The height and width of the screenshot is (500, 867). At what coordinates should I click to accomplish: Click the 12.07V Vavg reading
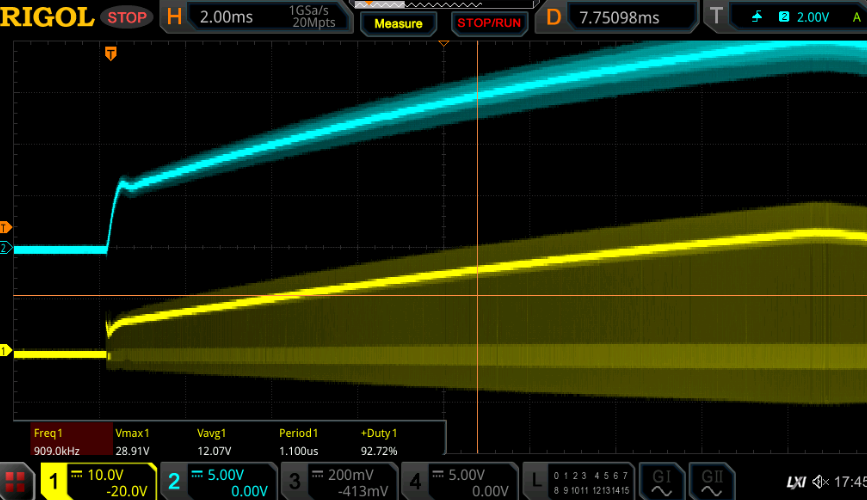214,451
